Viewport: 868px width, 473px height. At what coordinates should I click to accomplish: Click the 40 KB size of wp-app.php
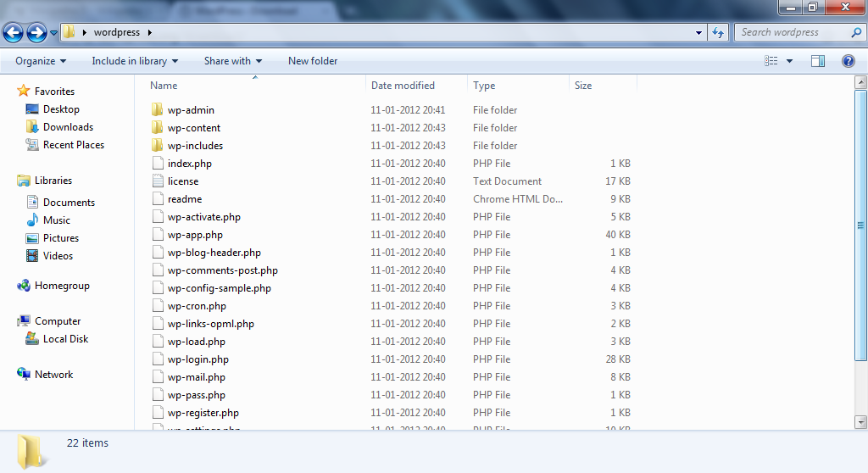point(618,234)
